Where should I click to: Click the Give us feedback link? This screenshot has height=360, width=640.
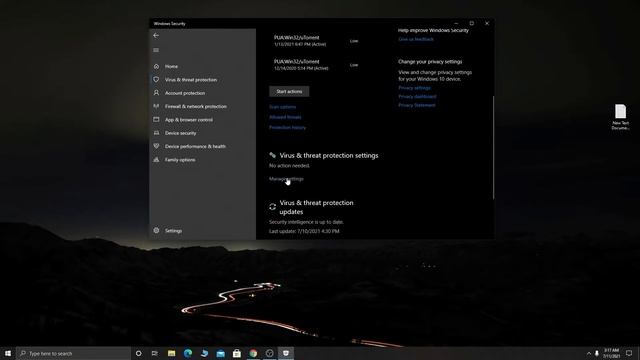tap(416, 39)
